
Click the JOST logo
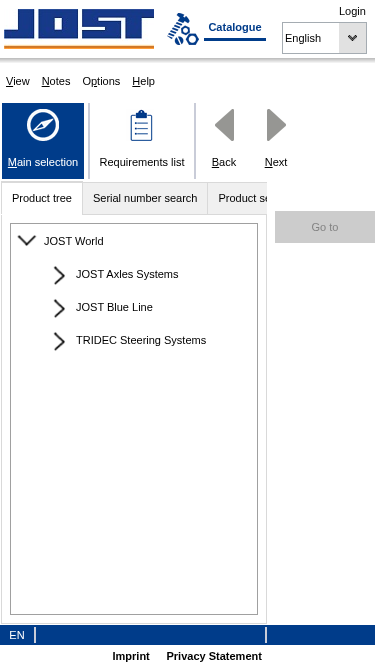pos(79,29)
